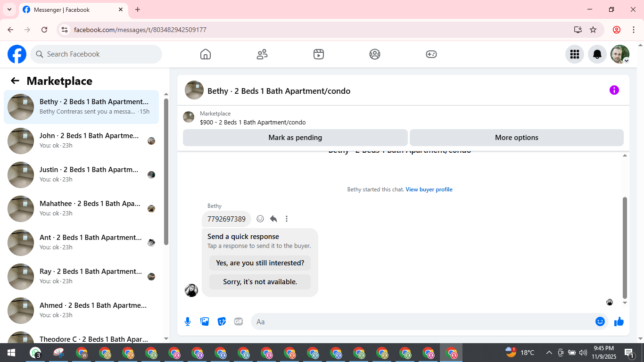Install app icon in the address bar
The width and height of the screenshot is (644, 362).
point(578,30)
